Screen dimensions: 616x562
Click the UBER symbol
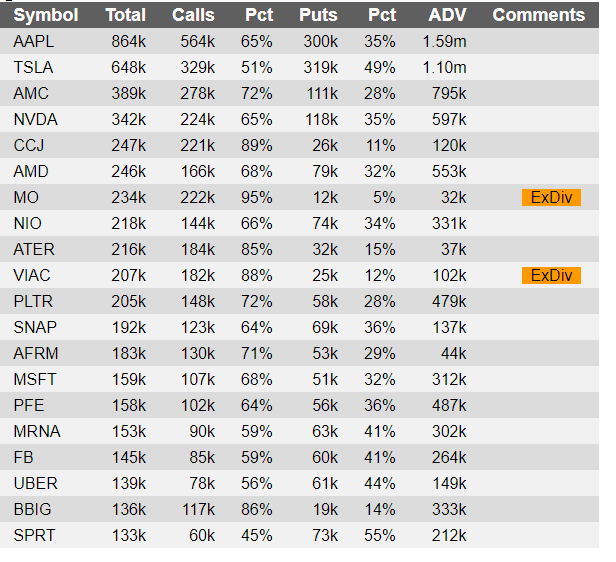pos(35,483)
